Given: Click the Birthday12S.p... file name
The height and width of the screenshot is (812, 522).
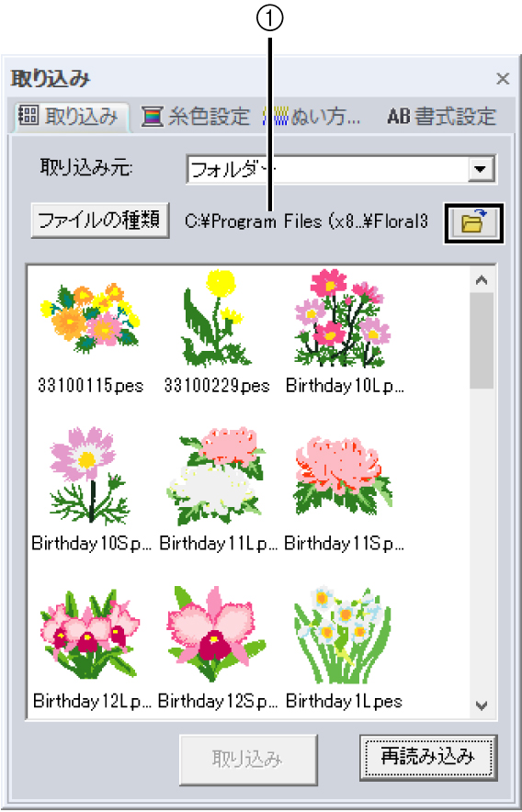Looking at the screenshot, I should coord(218,702).
